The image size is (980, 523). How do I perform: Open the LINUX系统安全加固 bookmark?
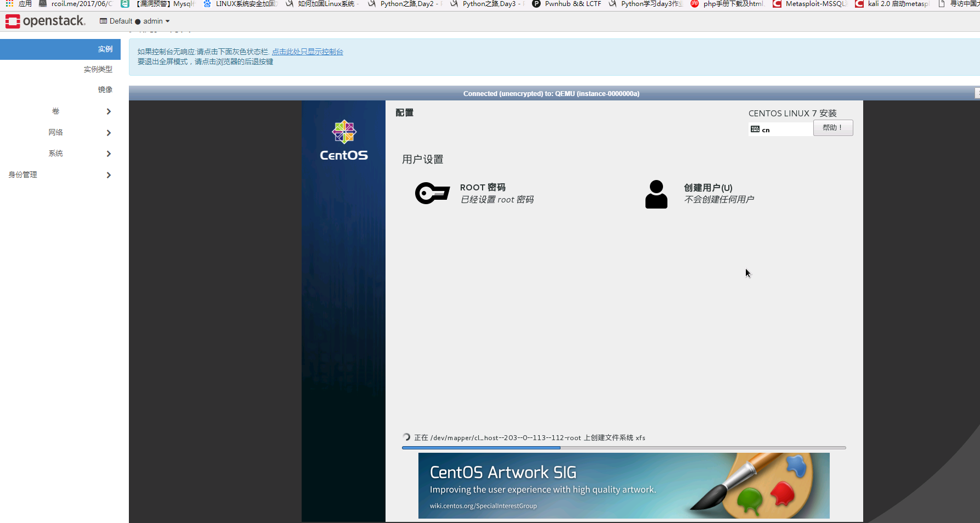coord(240,4)
